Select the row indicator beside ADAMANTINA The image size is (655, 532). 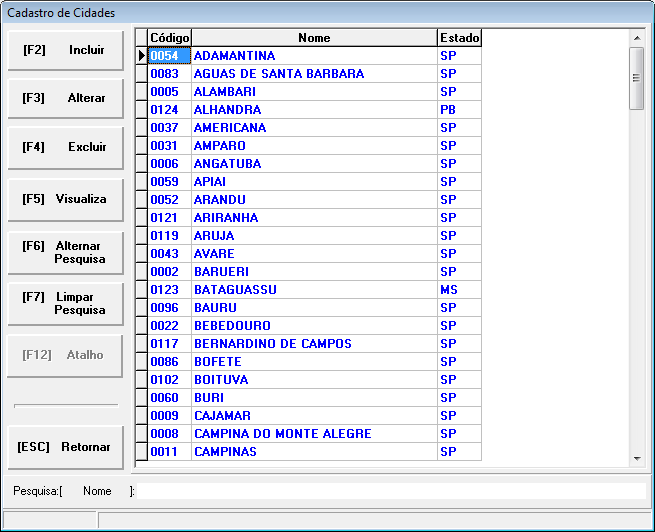click(x=141, y=56)
